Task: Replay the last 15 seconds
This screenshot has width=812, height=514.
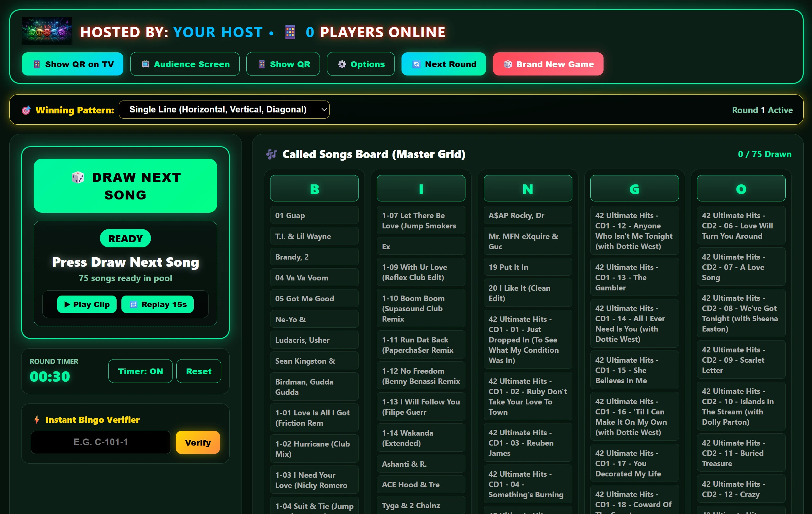Action: click(x=157, y=305)
